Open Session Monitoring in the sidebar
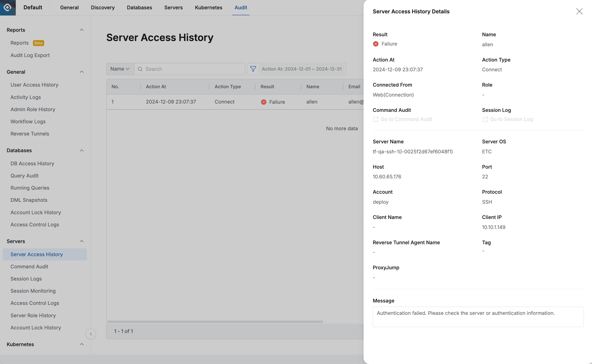This screenshot has height=364, width=592. click(33, 291)
